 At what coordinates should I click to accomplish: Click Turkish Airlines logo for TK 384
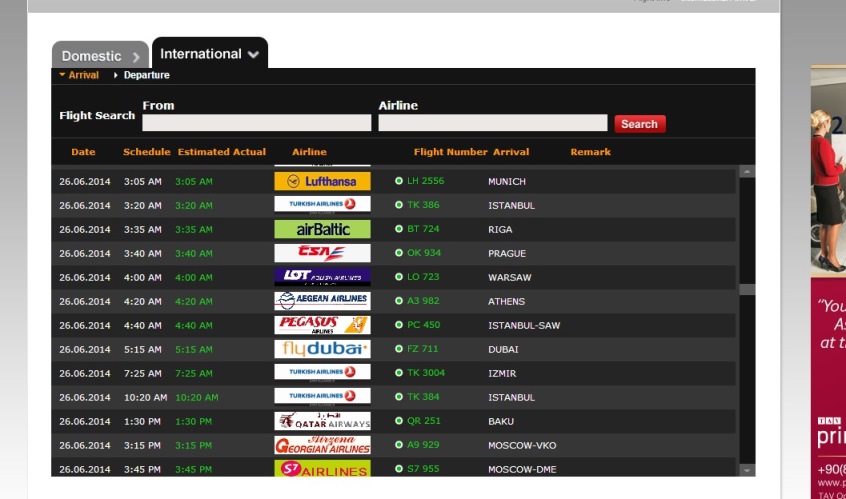(322, 397)
